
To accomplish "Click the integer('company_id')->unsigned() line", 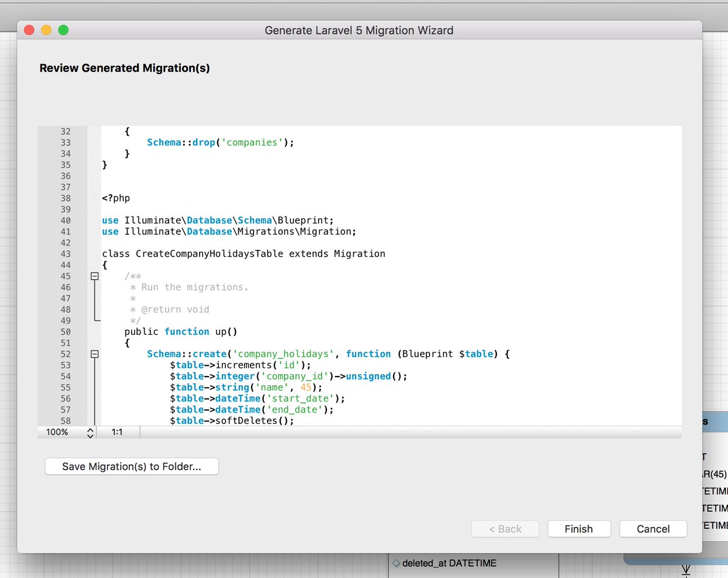I will pos(288,376).
